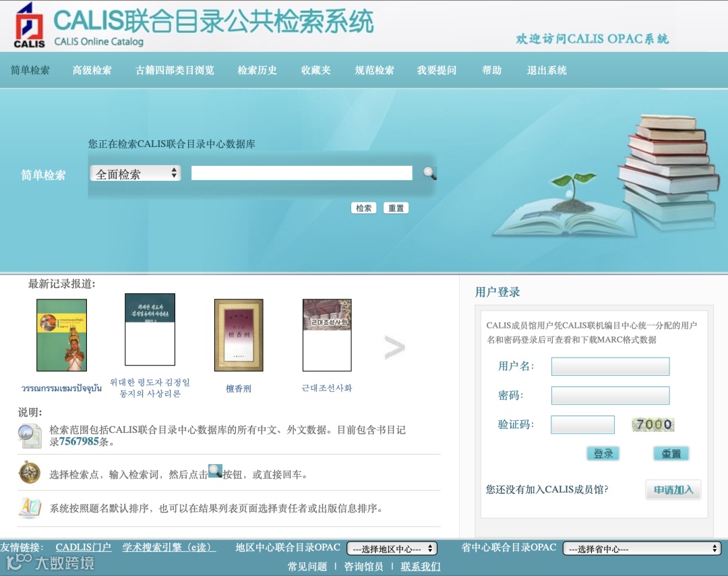Click the Thai book title link

click(61, 388)
